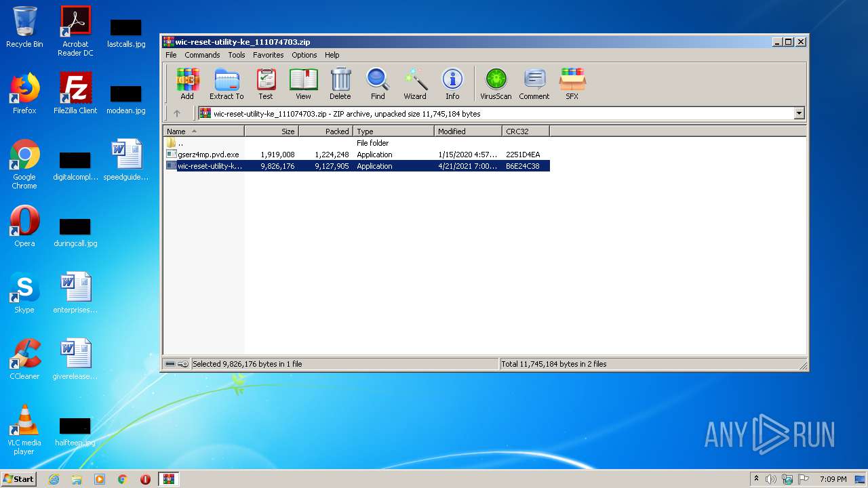The height and width of the screenshot is (488, 868).
Task: Click the packed size 9,127,905
Action: click(x=332, y=166)
